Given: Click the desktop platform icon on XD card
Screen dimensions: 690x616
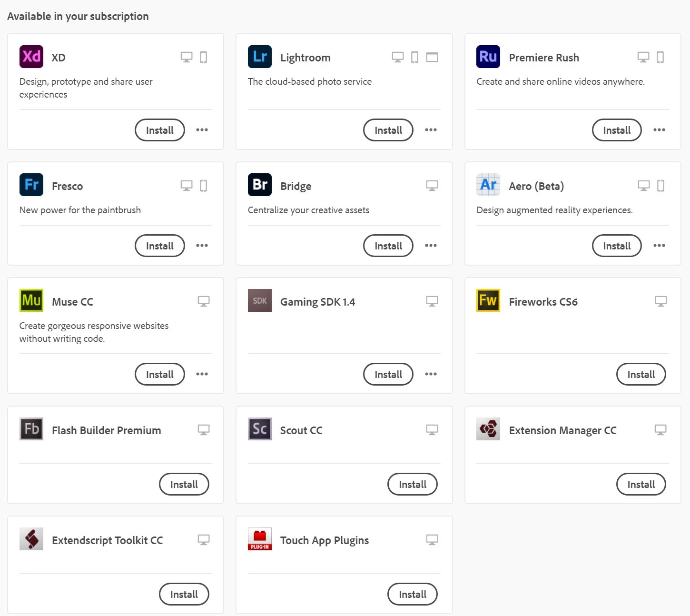Looking at the screenshot, I should pos(187,57).
